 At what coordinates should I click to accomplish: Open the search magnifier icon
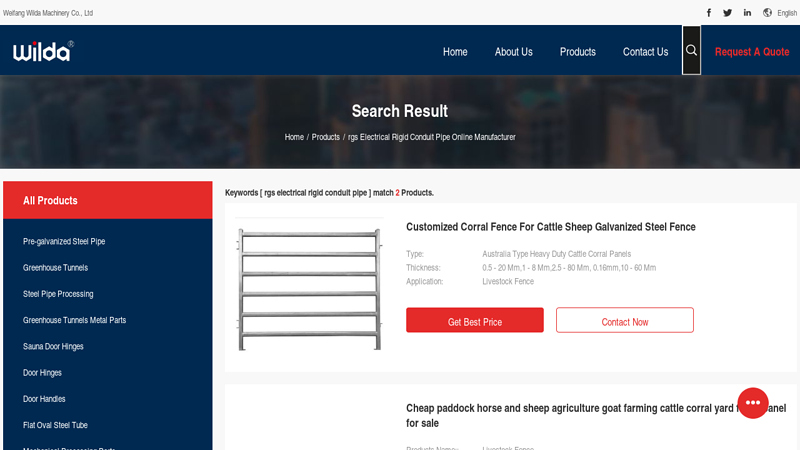(x=691, y=51)
